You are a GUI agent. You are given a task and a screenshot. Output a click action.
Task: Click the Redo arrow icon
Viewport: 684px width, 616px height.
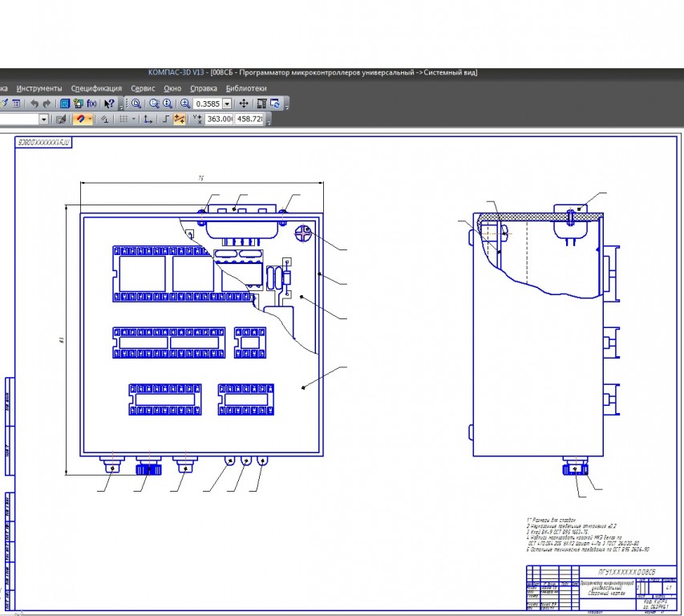47,103
